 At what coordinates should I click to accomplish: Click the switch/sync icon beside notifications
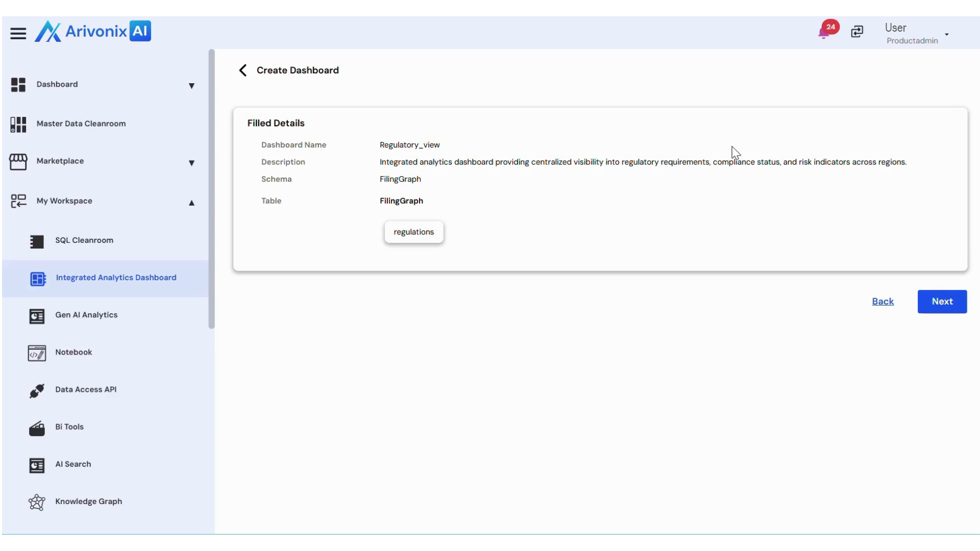pyautogui.click(x=857, y=32)
